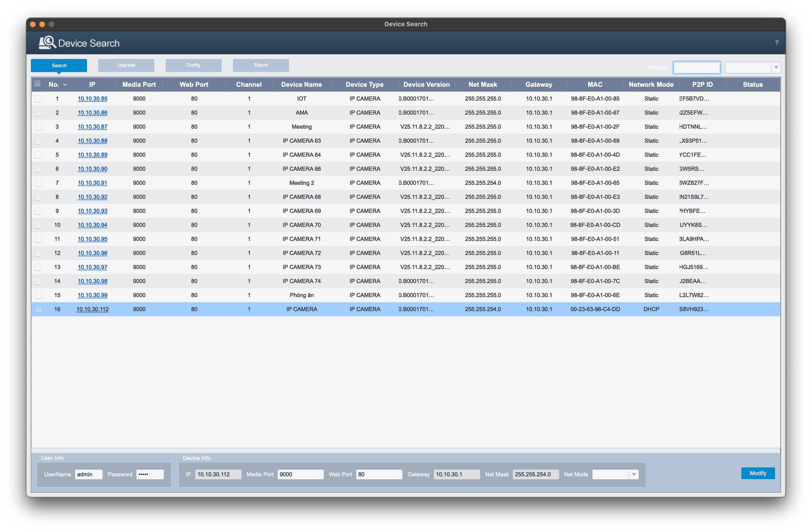Focus the Filtration text field
Image resolution: width=812 pixels, height=532 pixels.
click(696, 68)
